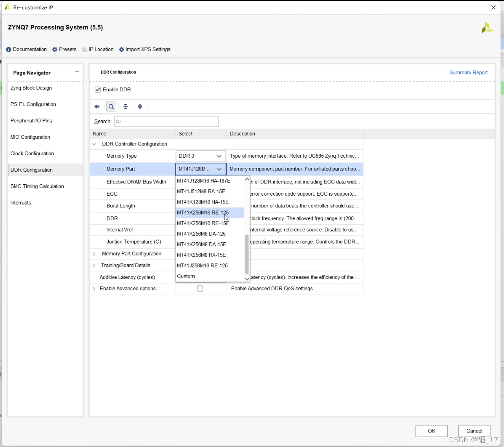Check the Enable Advanced options checkbox
This screenshot has width=504, height=447.
pyautogui.click(x=200, y=289)
